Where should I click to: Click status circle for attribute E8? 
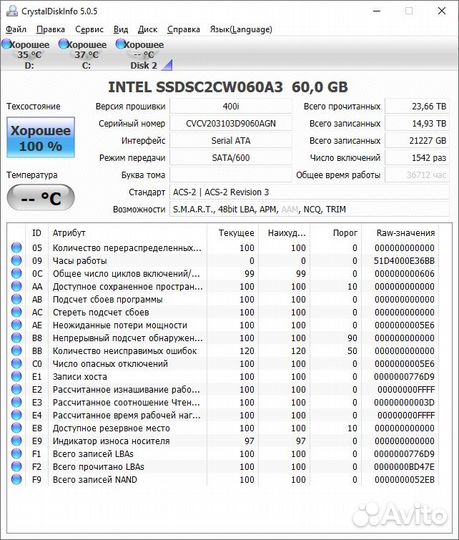[16, 428]
